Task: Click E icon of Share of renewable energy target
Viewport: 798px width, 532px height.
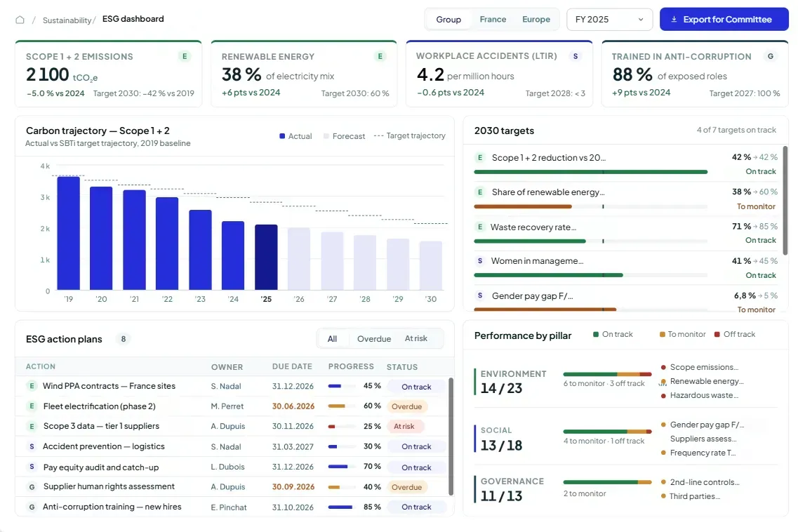Action: (x=479, y=192)
